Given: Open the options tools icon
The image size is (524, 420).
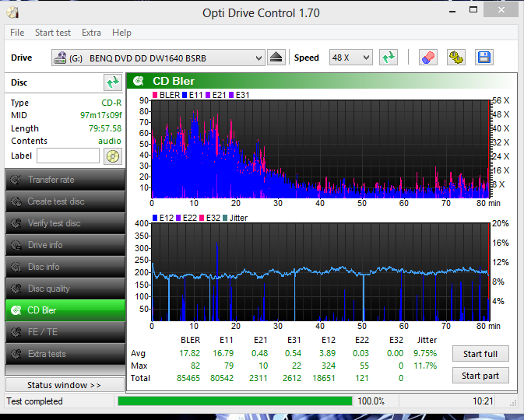Looking at the screenshot, I should (x=456, y=58).
